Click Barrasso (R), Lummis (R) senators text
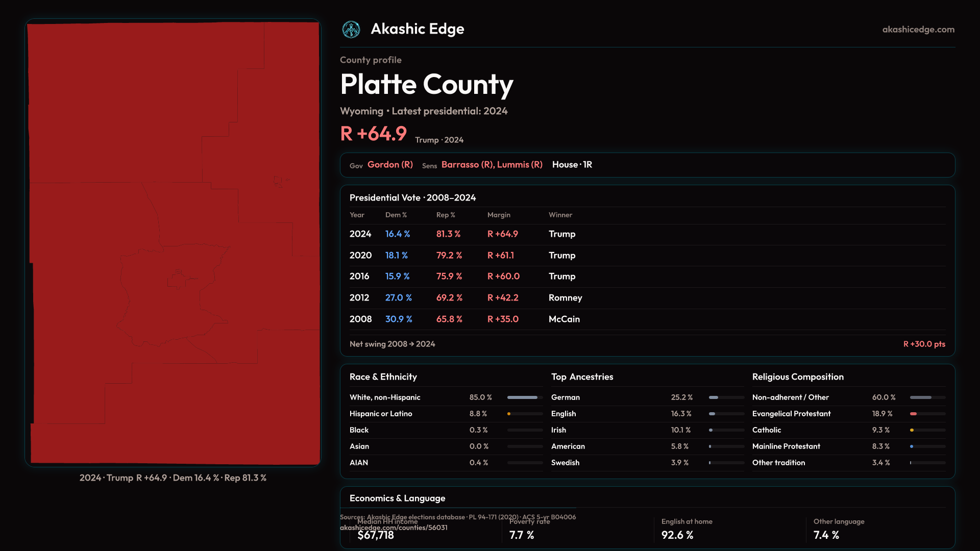This screenshot has width=980, height=551. pyautogui.click(x=492, y=165)
